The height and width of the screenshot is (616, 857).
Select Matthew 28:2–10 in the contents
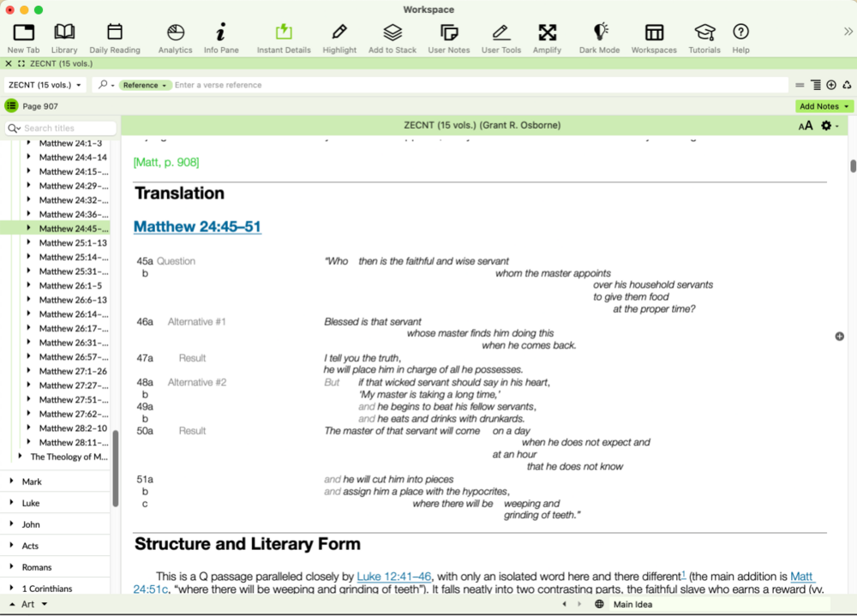[73, 428]
